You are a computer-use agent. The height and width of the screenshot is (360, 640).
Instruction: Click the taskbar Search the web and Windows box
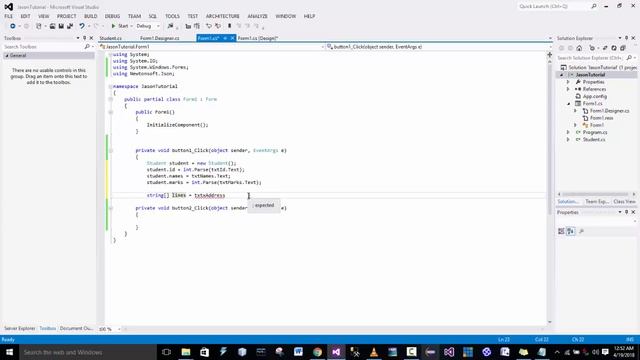pos(87,352)
